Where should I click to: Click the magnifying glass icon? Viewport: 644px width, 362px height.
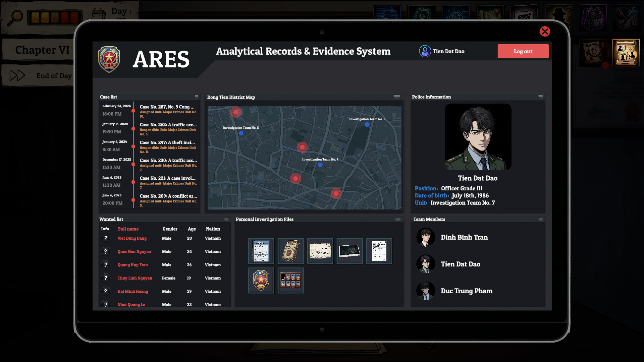[15, 18]
